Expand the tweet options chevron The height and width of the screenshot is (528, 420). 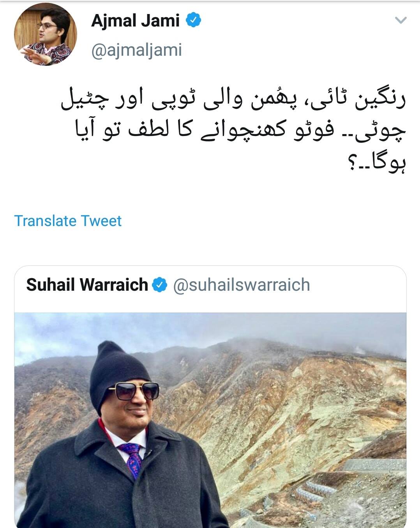point(401,20)
